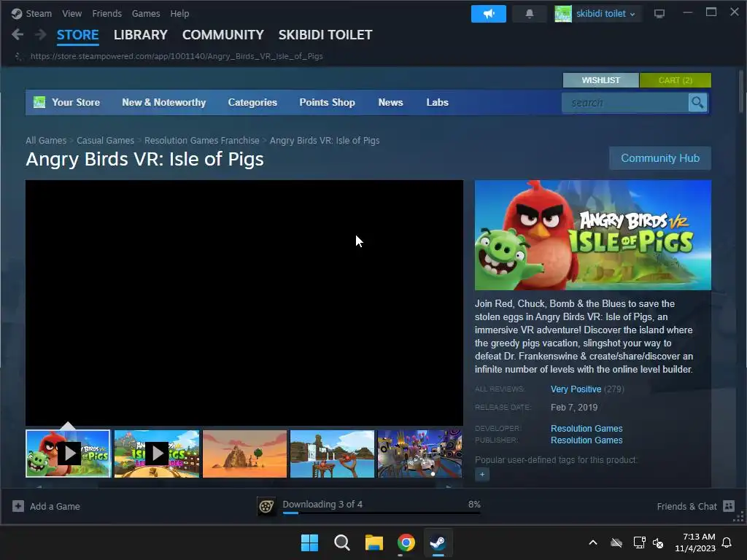Screen dimensions: 747x560
Task: Click the Add a Game plus icon
Action: tap(18, 506)
